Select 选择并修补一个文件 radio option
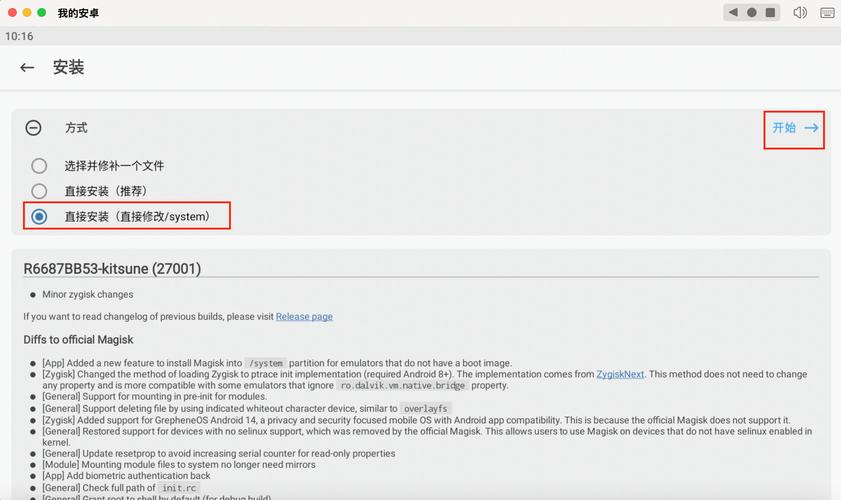The height and width of the screenshot is (500, 841). tap(39, 166)
